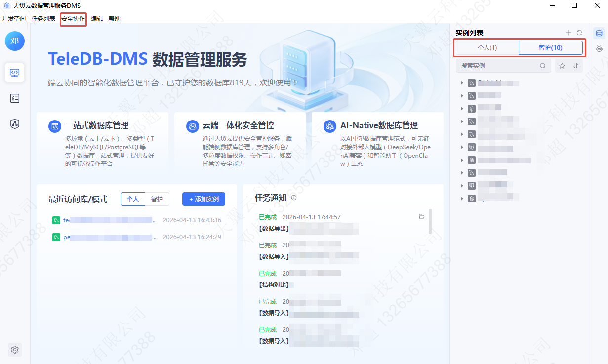Click the magnifier icon in 搜索实例 box
This screenshot has width=608, height=364.
point(543,66)
